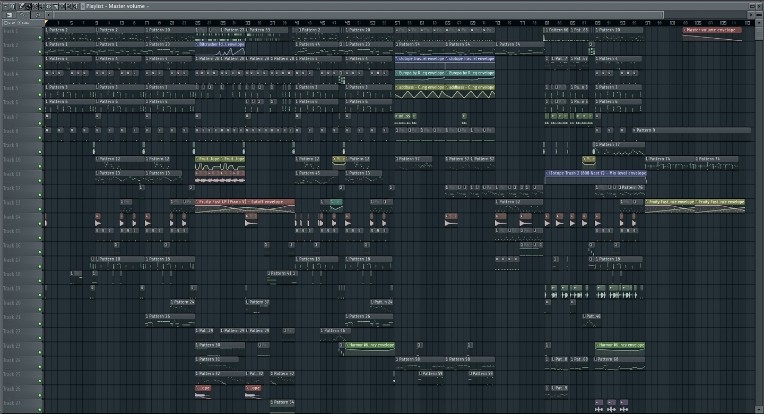Mute Track 3 with its green LED
Viewport: 764px width, 414px height.
(40, 66)
